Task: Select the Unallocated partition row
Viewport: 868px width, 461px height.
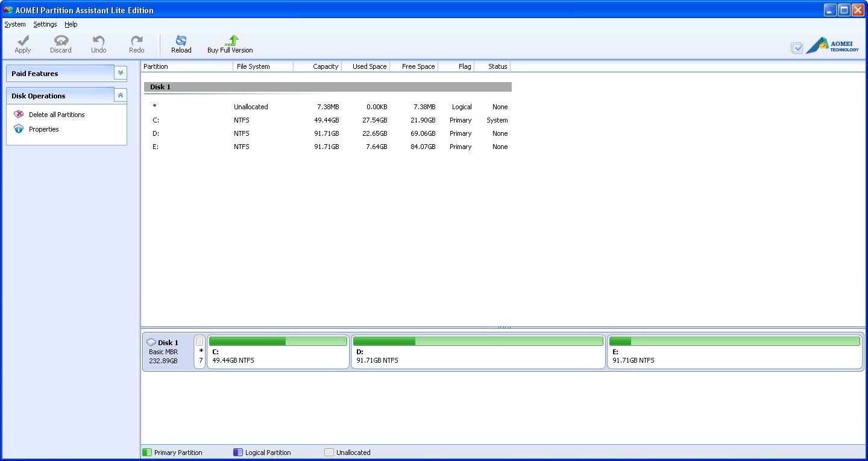Action: tap(328, 107)
